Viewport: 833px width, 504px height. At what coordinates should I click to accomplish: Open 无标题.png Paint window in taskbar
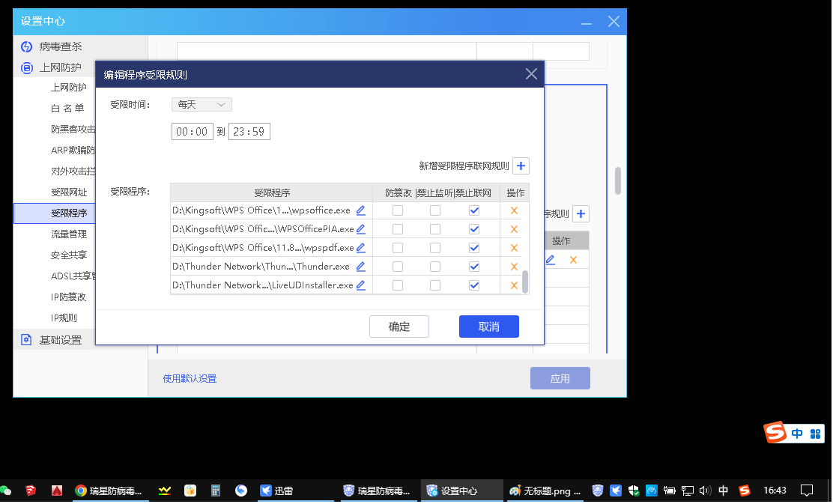coord(545,491)
